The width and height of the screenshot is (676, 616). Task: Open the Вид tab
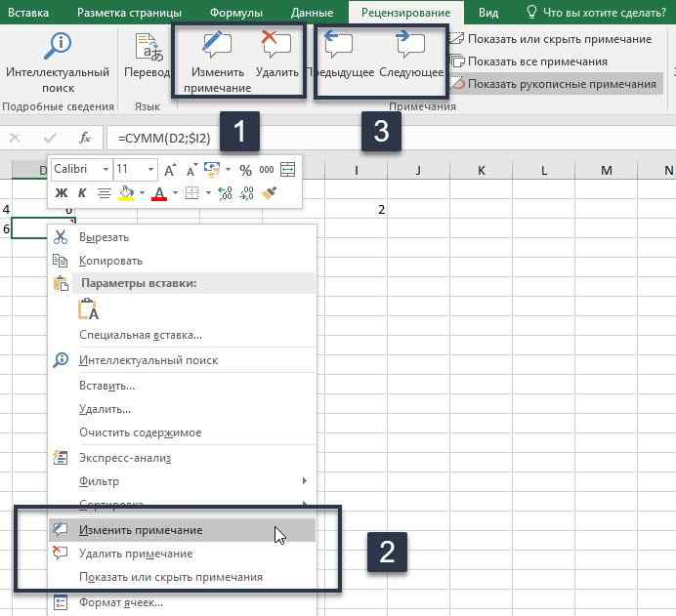click(488, 13)
